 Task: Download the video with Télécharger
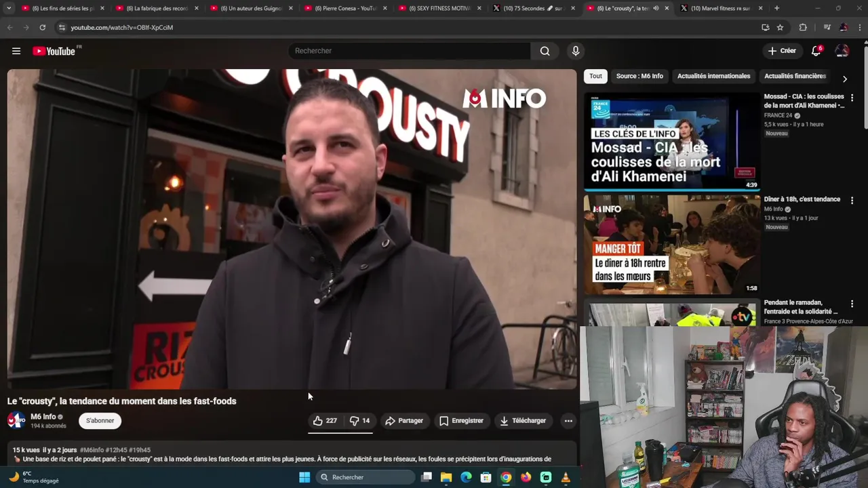[523, 421]
